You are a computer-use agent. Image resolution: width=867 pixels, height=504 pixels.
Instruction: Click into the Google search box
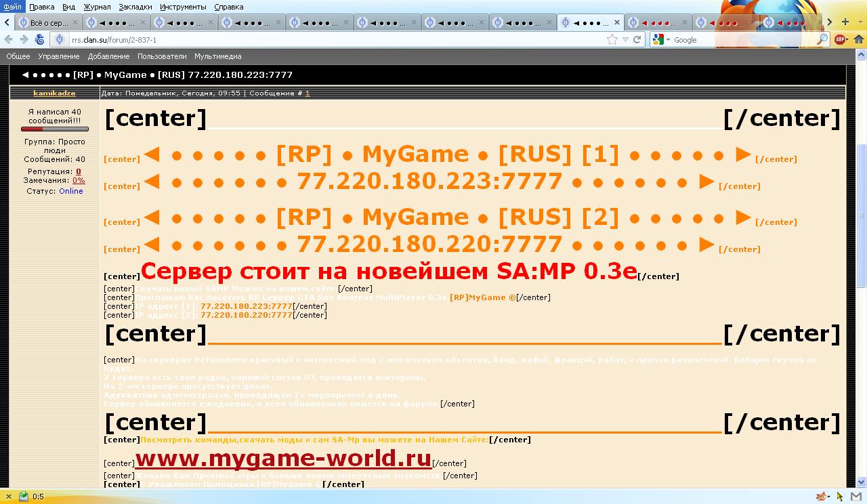[x=744, y=40]
